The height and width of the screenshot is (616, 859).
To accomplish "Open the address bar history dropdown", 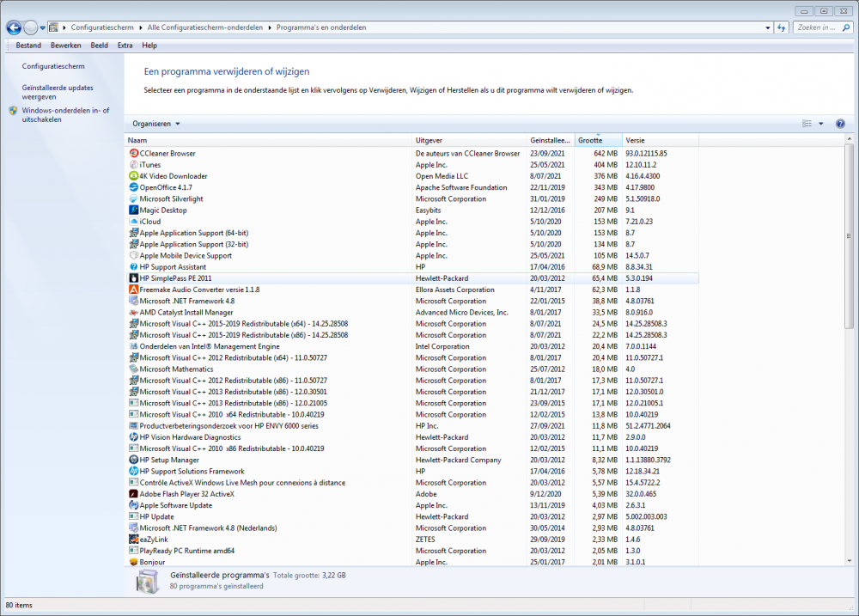I will pyautogui.click(x=766, y=27).
